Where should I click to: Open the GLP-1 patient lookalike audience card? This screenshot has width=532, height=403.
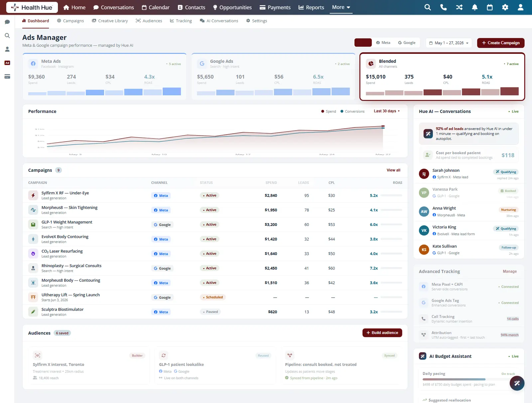click(x=215, y=366)
